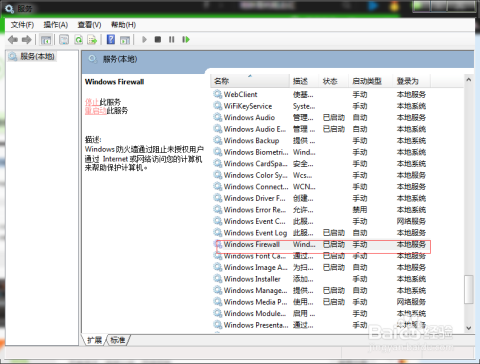
Task: Click the Back arrow in toolbar
Action: click(x=13, y=40)
